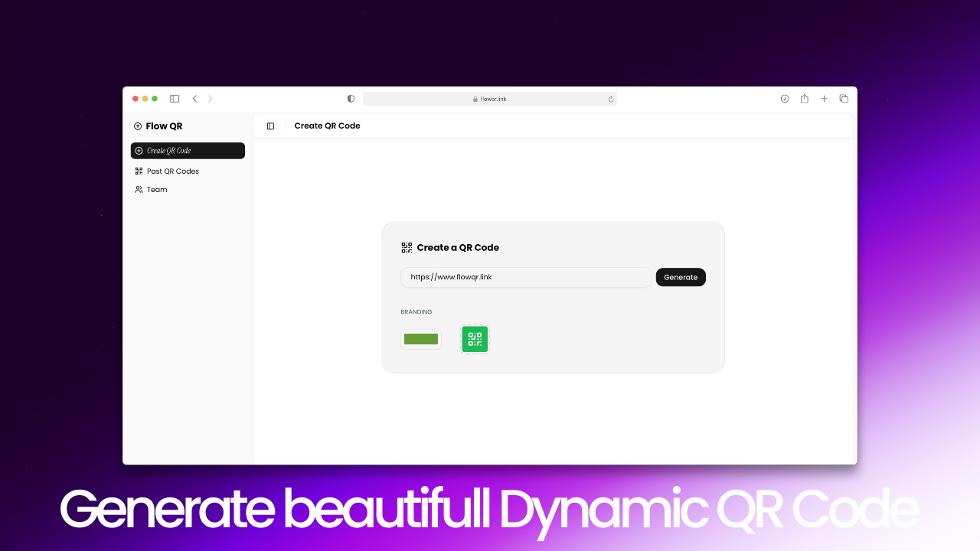Screen dimensions: 980x551
Task: Minimize the Safari window
Action: coord(145,99)
